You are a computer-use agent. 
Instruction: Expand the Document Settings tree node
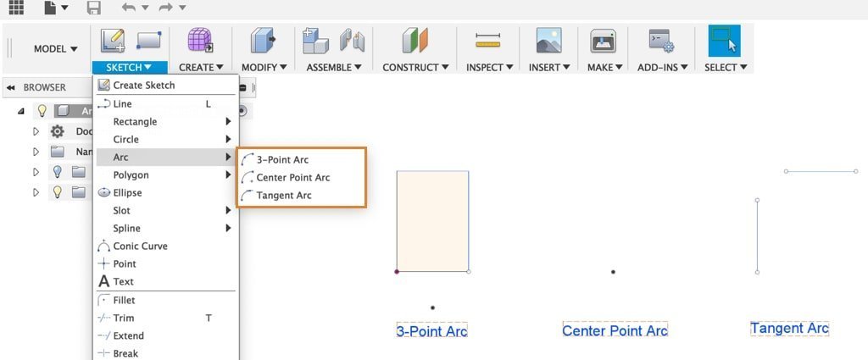pos(36,131)
